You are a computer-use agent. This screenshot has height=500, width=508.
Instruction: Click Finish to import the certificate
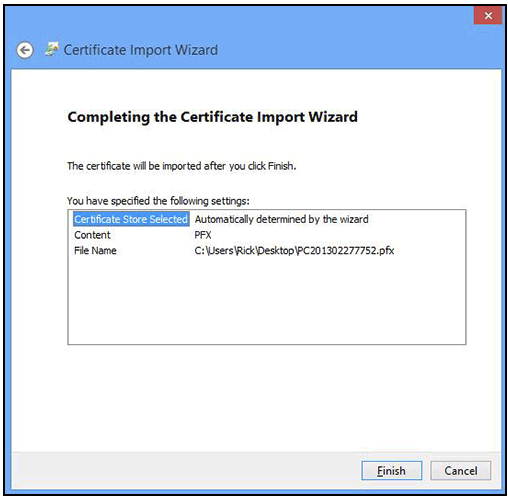pyautogui.click(x=392, y=471)
